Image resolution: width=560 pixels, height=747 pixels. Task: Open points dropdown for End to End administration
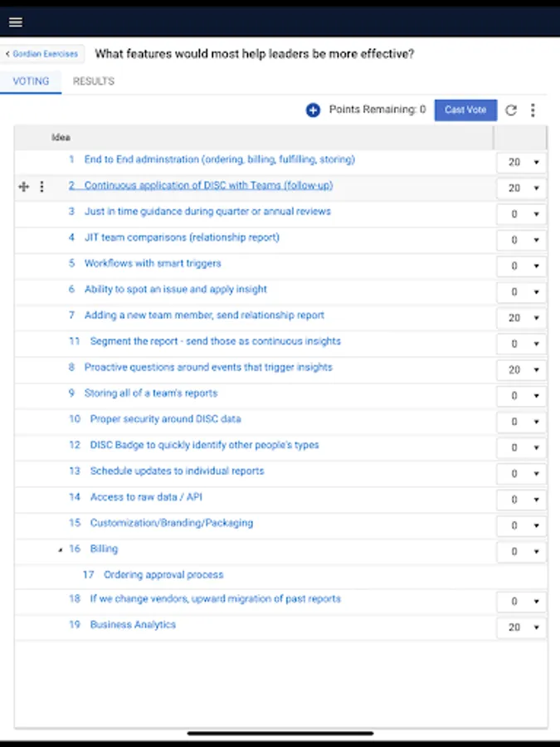[x=522, y=163]
